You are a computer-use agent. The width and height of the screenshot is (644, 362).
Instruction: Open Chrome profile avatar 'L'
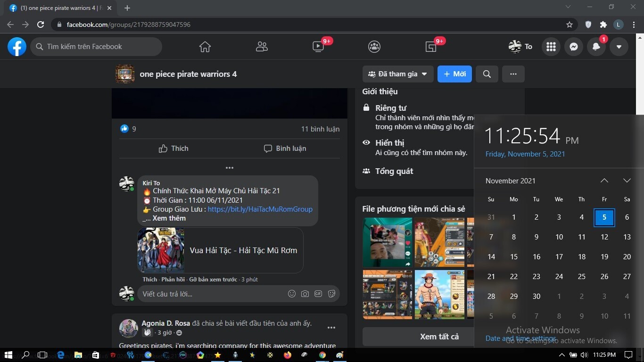(619, 25)
